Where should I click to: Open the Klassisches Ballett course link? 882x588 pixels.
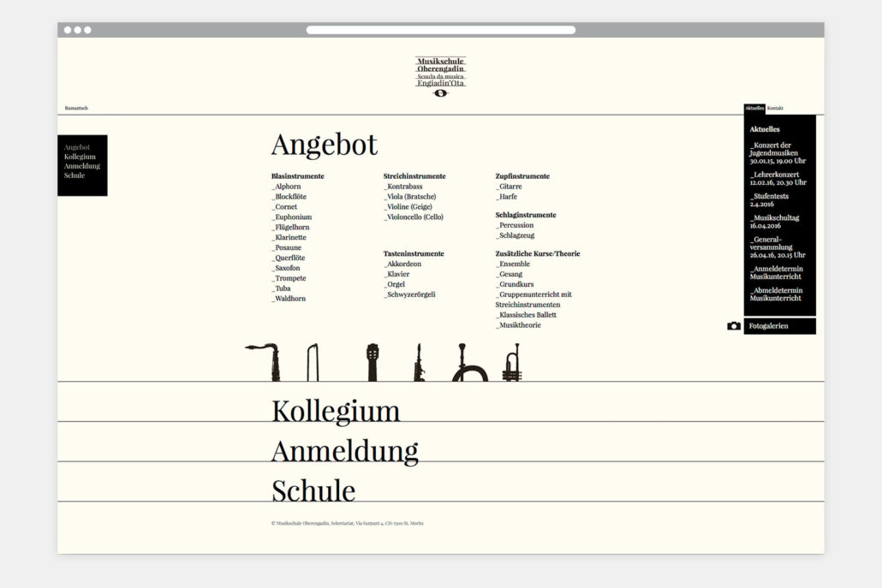526,315
